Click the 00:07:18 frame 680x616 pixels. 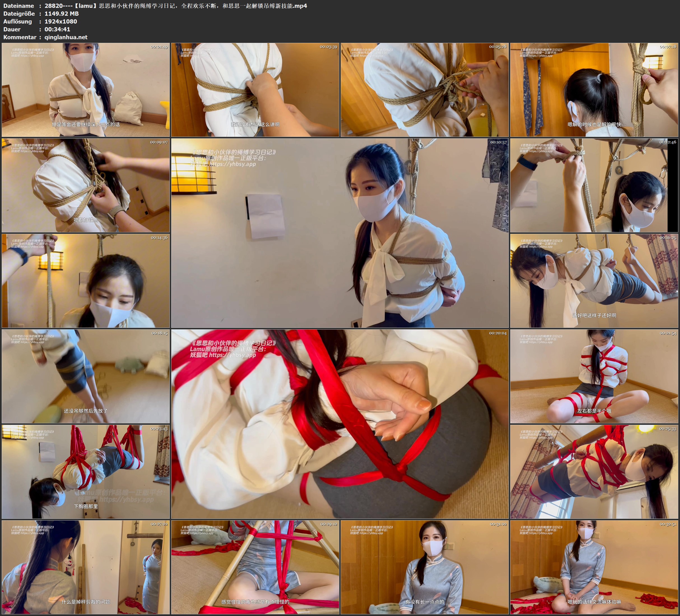[594, 90]
